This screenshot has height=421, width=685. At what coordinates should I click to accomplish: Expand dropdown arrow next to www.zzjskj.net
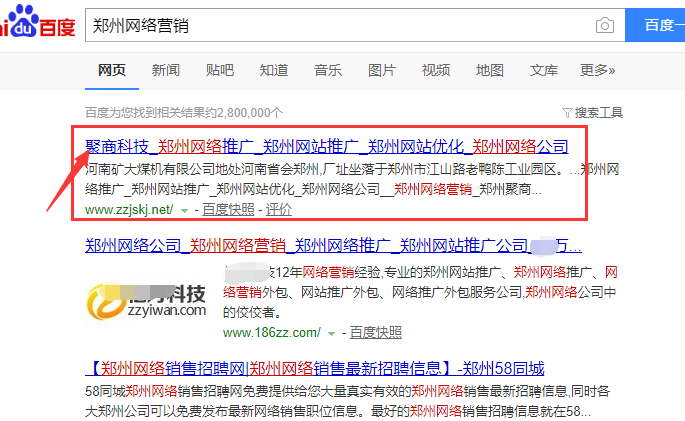184,211
